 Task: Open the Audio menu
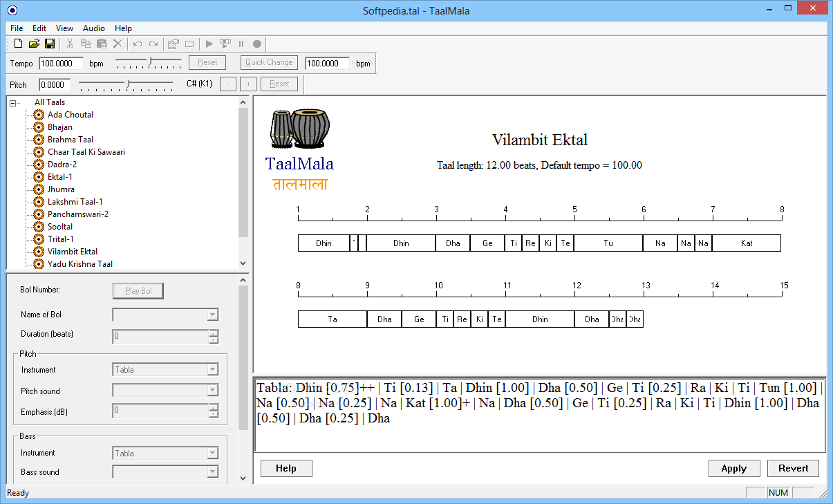pyautogui.click(x=94, y=28)
